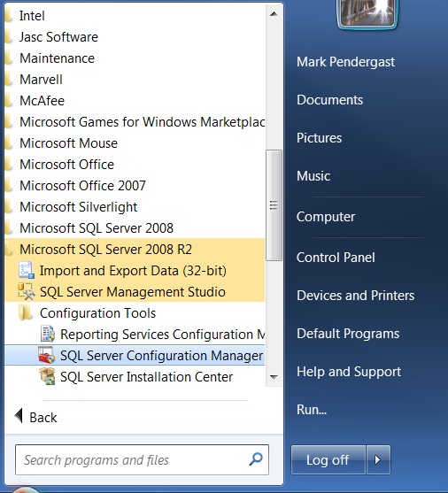Open Control Panel from the right pane

coord(336,258)
